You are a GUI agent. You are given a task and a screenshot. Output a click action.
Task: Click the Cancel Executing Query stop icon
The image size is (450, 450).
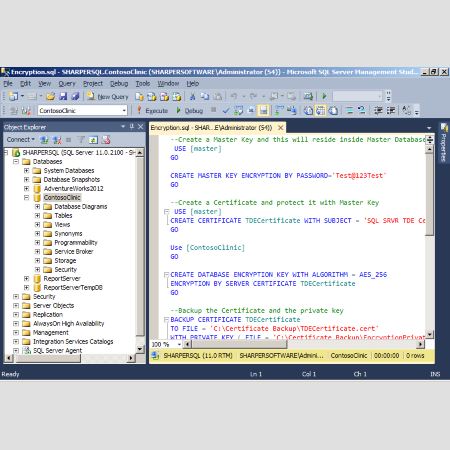(x=213, y=110)
